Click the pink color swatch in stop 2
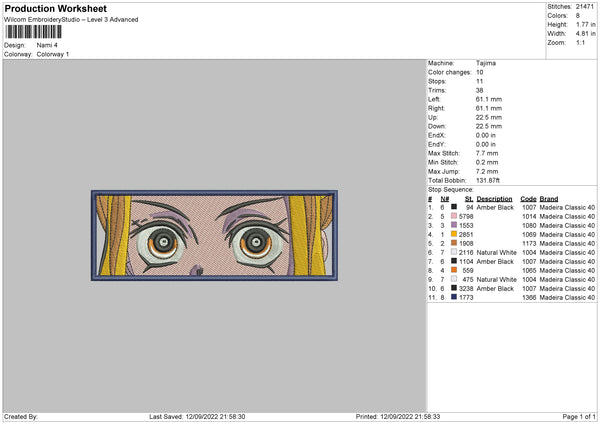The image size is (600, 424). [453, 216]
